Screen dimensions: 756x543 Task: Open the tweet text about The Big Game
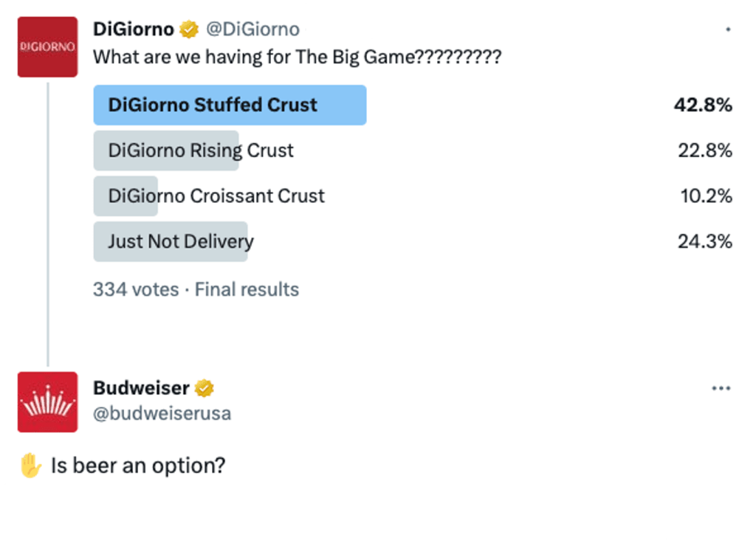[x=297, y=57]
